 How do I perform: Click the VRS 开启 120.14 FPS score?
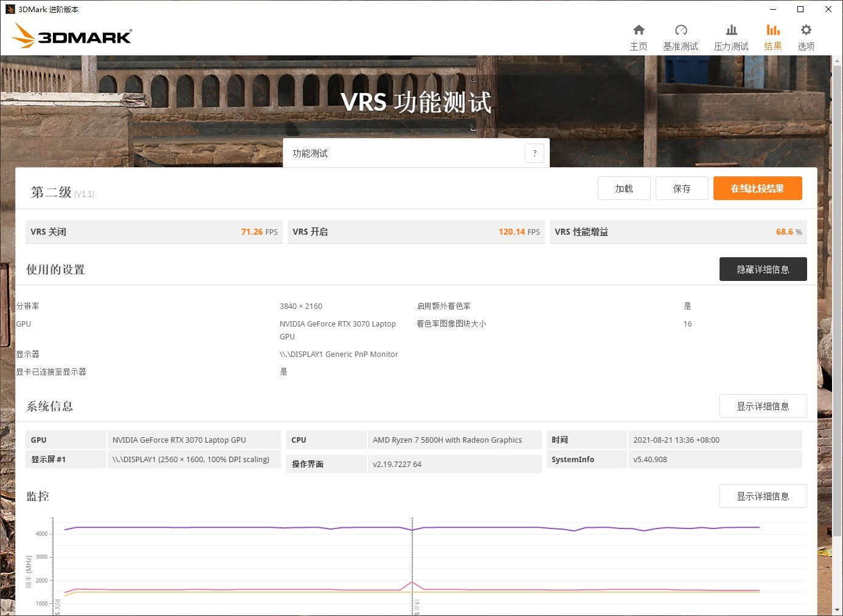coord(416,232)
